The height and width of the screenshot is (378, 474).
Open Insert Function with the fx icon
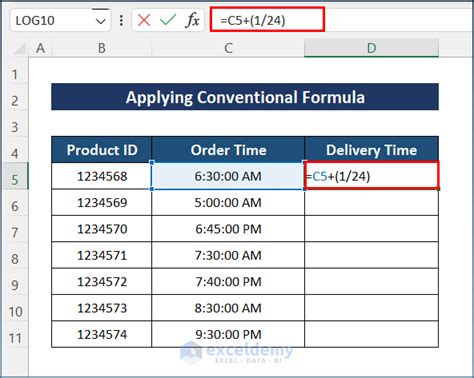(x=192, y=20)
